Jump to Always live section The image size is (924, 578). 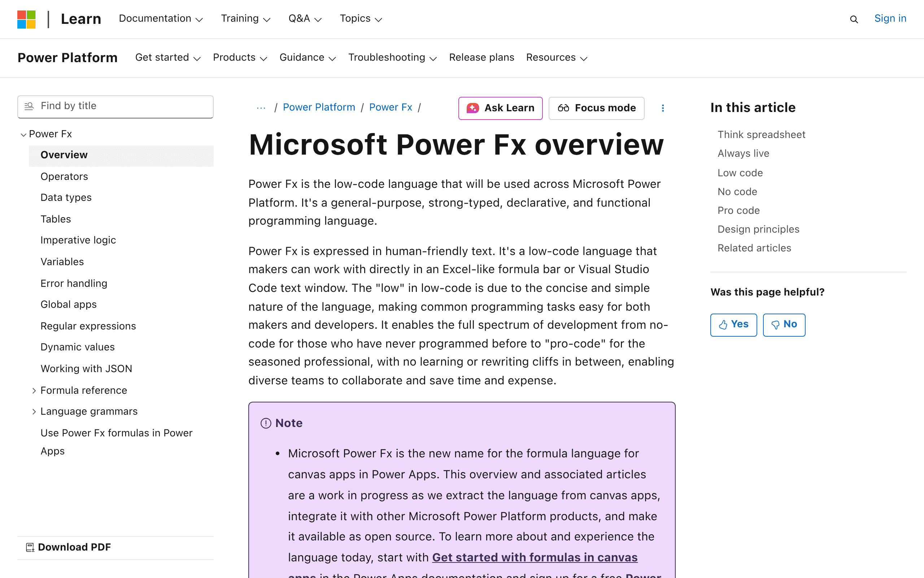pyautogui.click(x=743, y=154)
